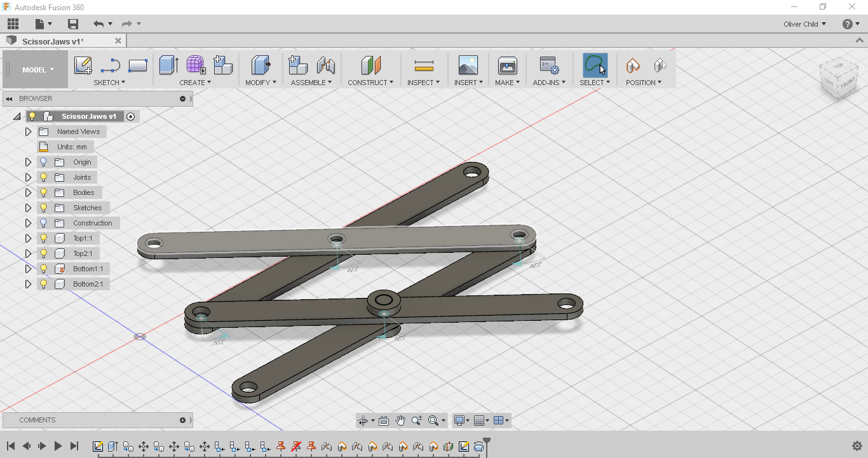Select the Create Sketch tool
868x458 pixels.
[x=82, y=65]
